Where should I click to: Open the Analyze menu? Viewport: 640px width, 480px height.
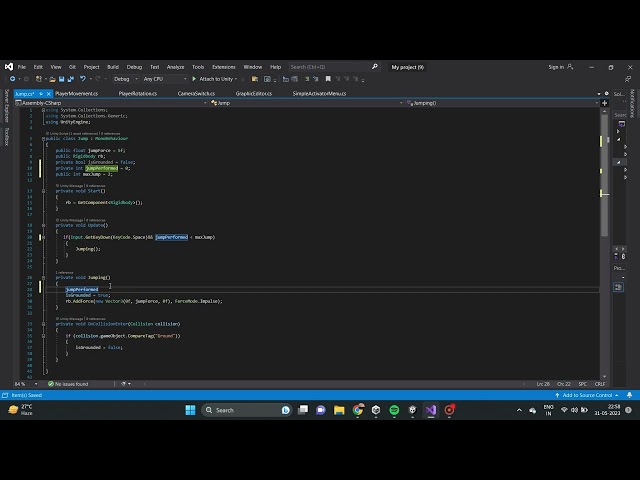[176, 67]
